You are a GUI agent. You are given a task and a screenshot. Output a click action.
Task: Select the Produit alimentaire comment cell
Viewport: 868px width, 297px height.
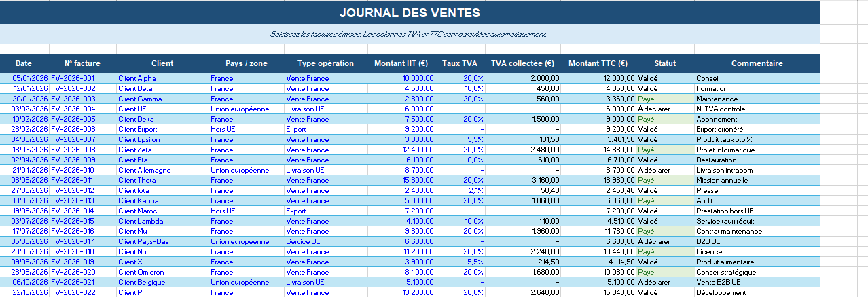pyautogui.click(x=757, y=262)
